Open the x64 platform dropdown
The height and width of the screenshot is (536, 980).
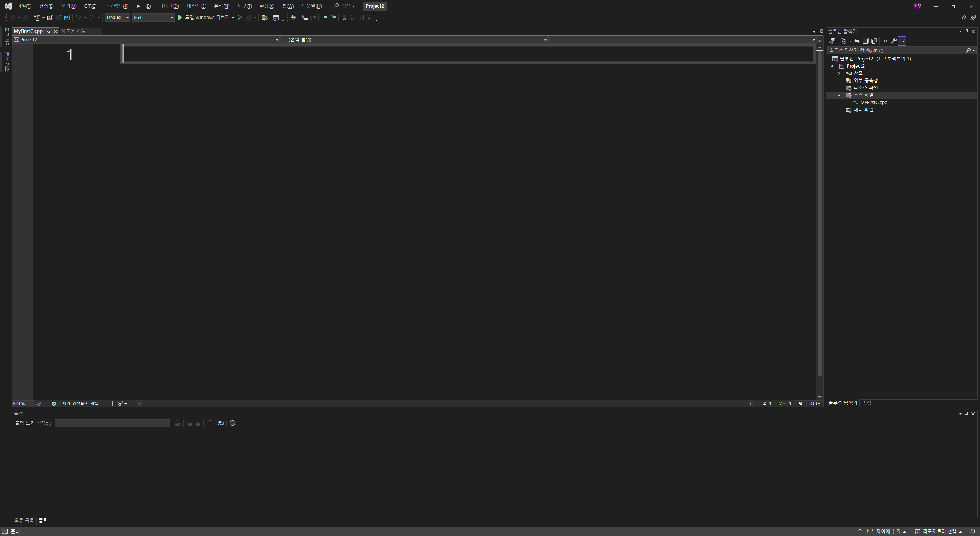point(153,18)
